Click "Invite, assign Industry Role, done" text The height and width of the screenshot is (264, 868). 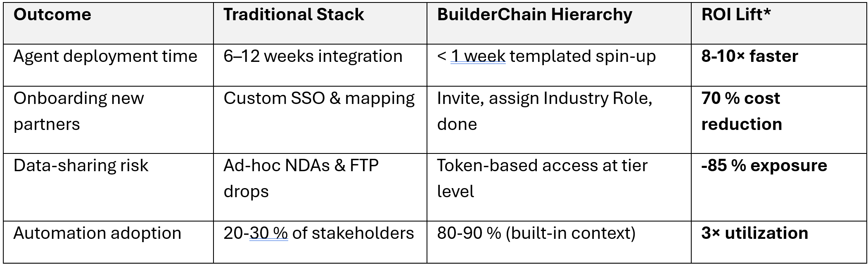(544, 99)
